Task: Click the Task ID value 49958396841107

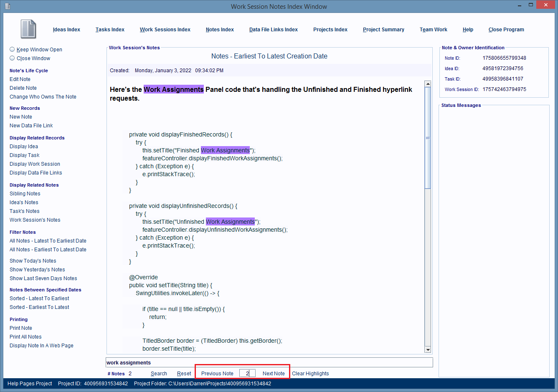Action: [x=503, y=79]
